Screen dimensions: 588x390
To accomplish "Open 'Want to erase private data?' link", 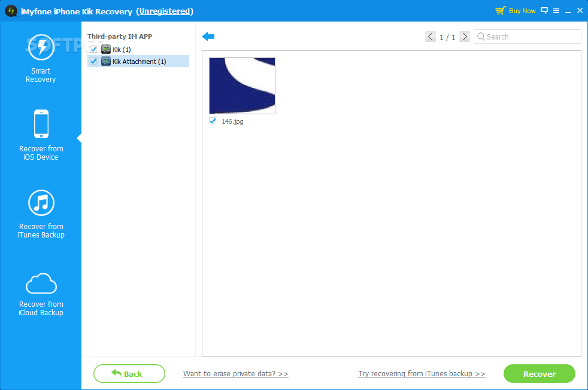I will (x=235, y=373).
